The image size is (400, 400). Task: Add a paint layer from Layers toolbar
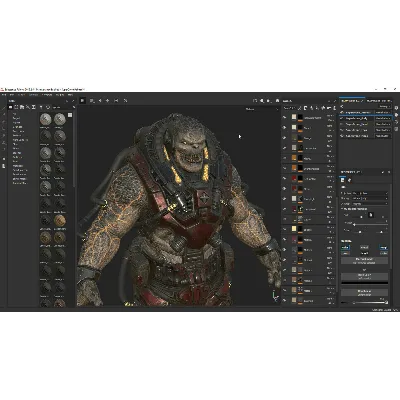[311, 108]
